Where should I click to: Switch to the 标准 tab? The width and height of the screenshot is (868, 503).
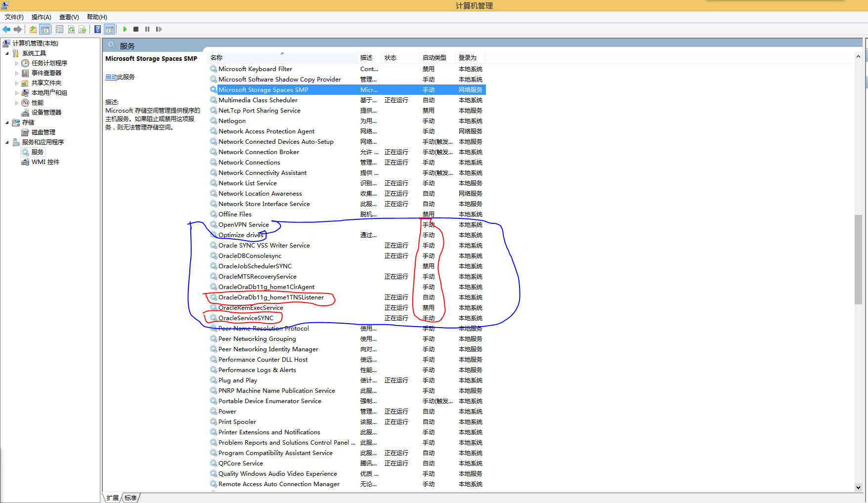[x=130, y=498]
